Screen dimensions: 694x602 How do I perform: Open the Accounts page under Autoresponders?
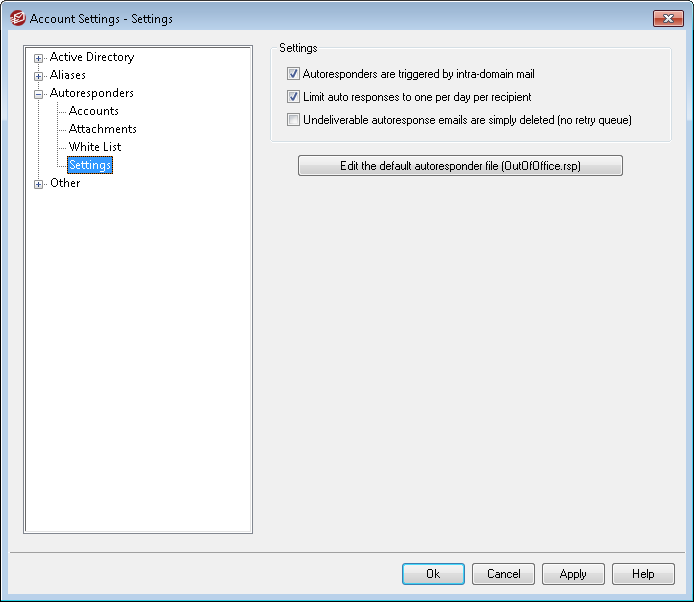coord(94,111)
